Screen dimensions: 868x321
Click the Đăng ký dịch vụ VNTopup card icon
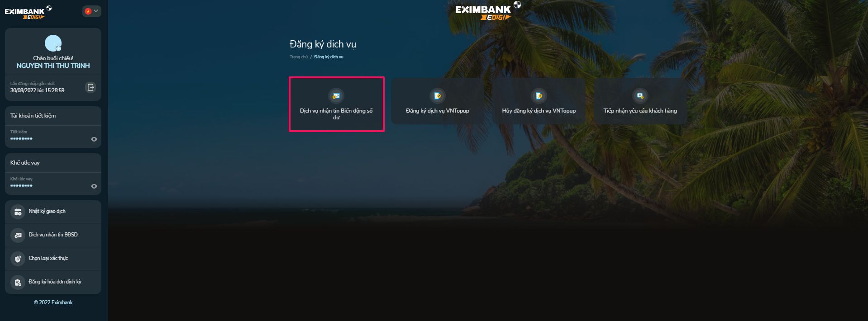[x=437, y=96]
